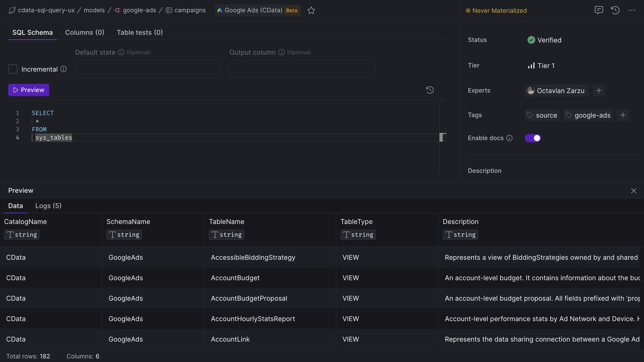Image resolution: width=644 pixels, height=362 pixels.
Task: Open the more options ellipsis menu
Action: coord(631,10)
